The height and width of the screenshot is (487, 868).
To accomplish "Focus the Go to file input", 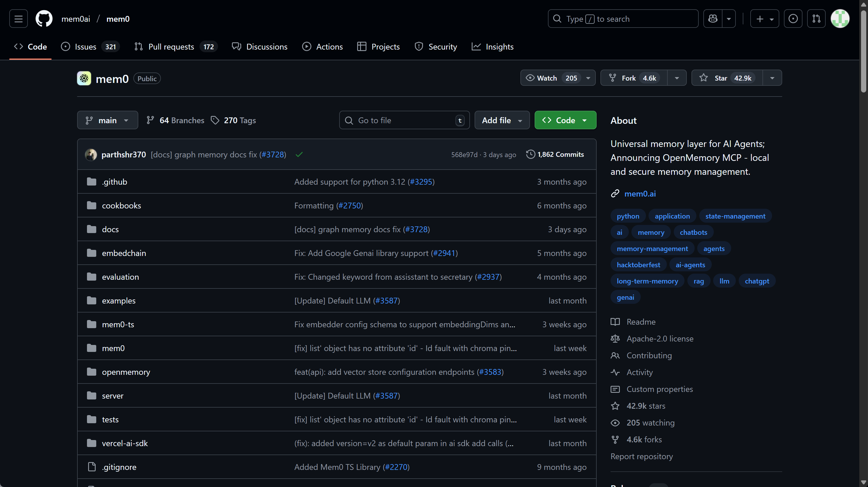I will (404, 120).
